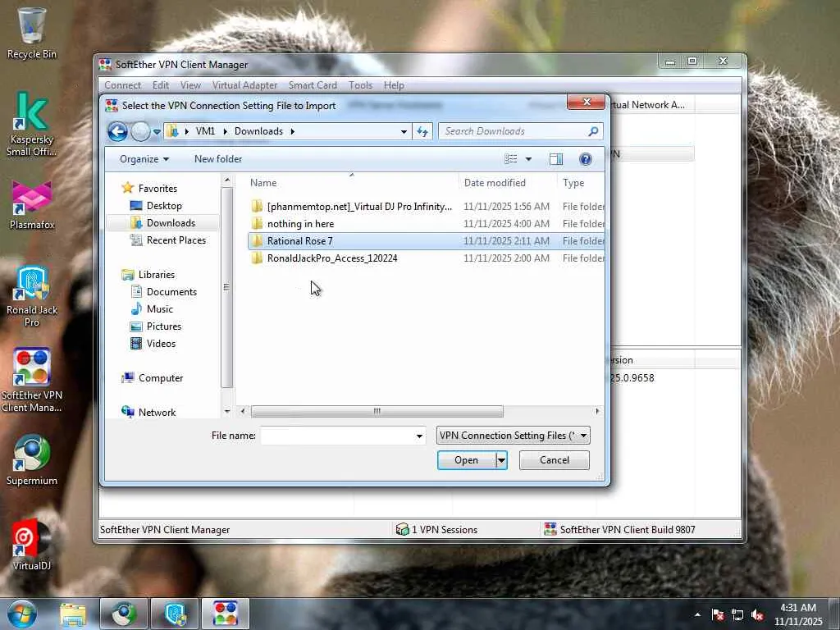Switch to Ronald Jack Pro taskbar button
The image size is (840, 630).
[x=175, y=614]
